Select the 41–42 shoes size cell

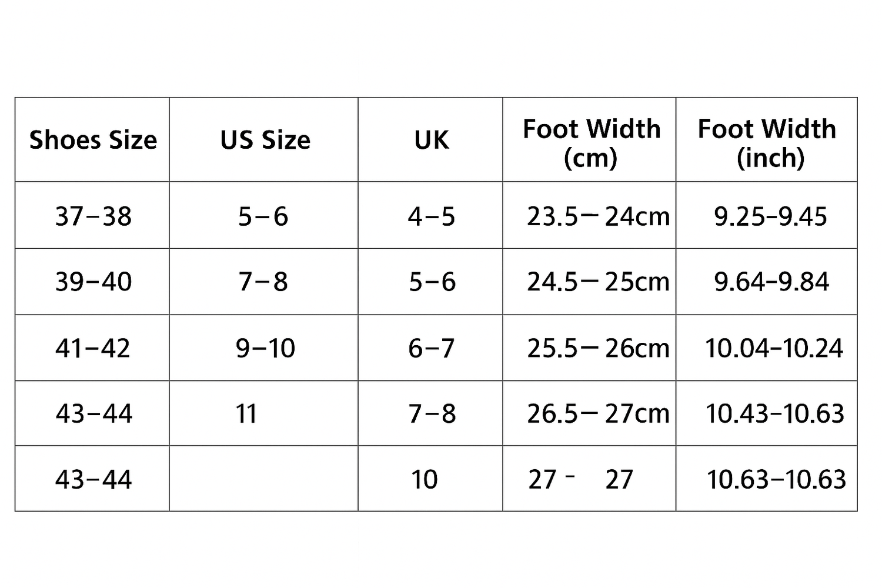point(93,348)
